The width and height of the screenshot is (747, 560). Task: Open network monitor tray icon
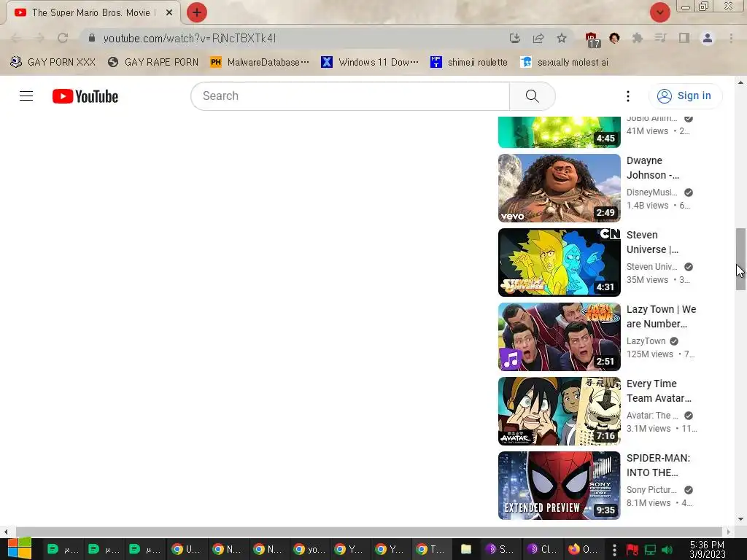[650, 550]
